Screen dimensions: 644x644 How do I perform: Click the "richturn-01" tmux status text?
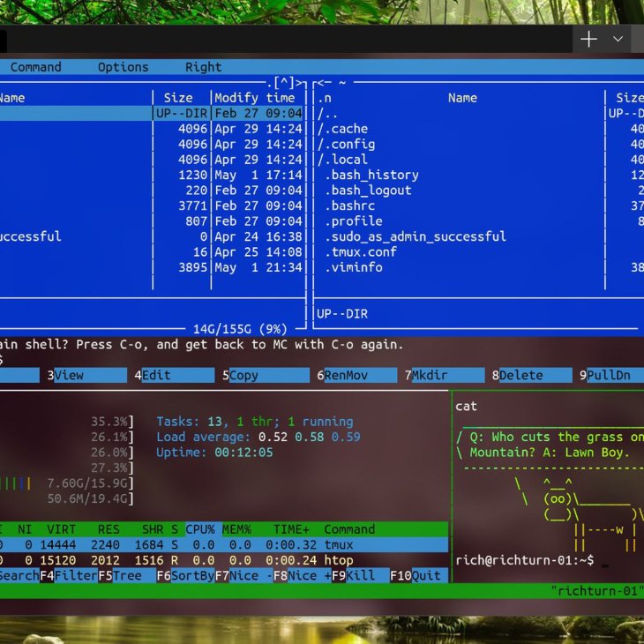point(596,591)
